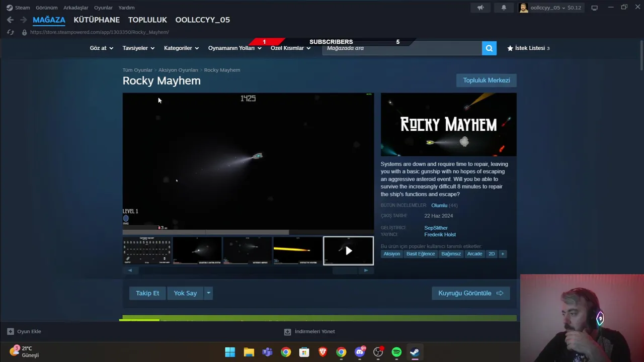The height and width of the screenshot is (362, 644).
Task: Open developer SepSlither link
Action: click(436, 228)
